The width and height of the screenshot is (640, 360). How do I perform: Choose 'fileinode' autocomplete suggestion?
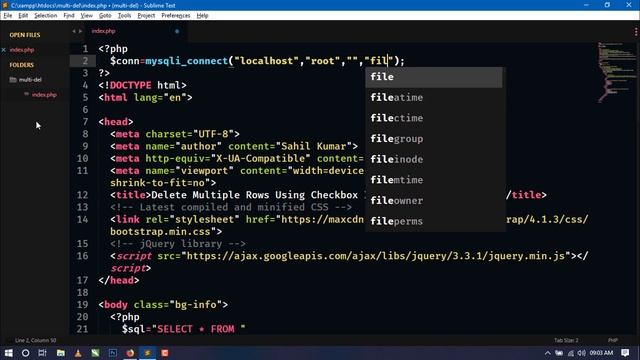coord(434,159)
